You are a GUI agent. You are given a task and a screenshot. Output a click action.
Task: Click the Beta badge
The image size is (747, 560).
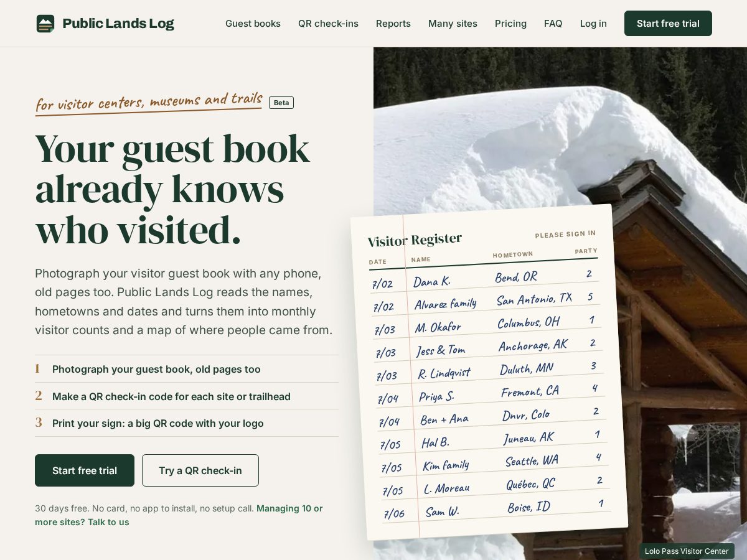click(281, 103)
